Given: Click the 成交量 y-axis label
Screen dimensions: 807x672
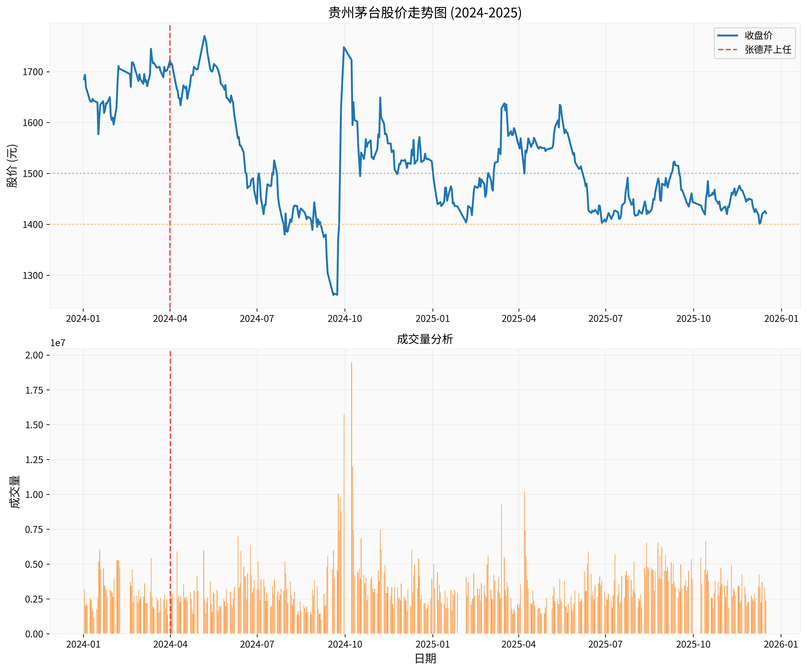Looking at the screenshot, I should (x=14, y=492).
